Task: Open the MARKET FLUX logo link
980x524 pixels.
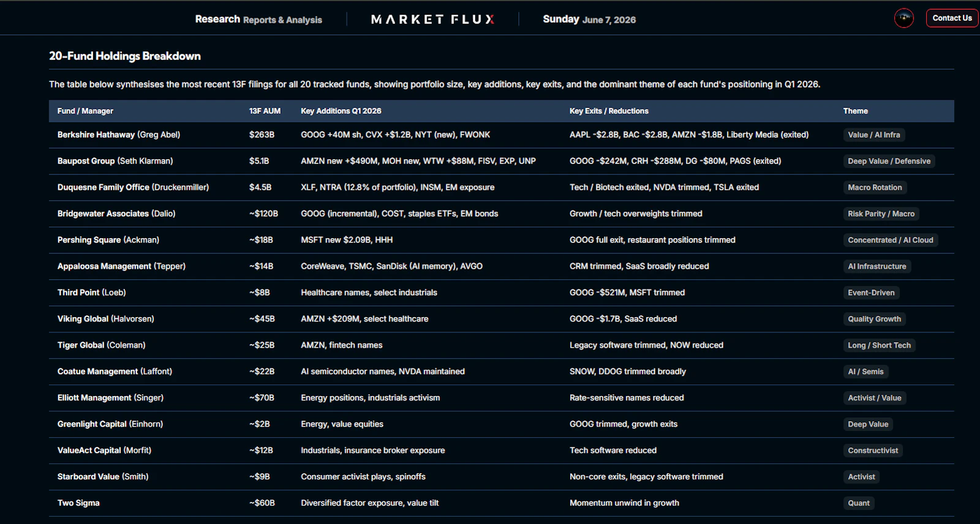Action: coord(433,20)
